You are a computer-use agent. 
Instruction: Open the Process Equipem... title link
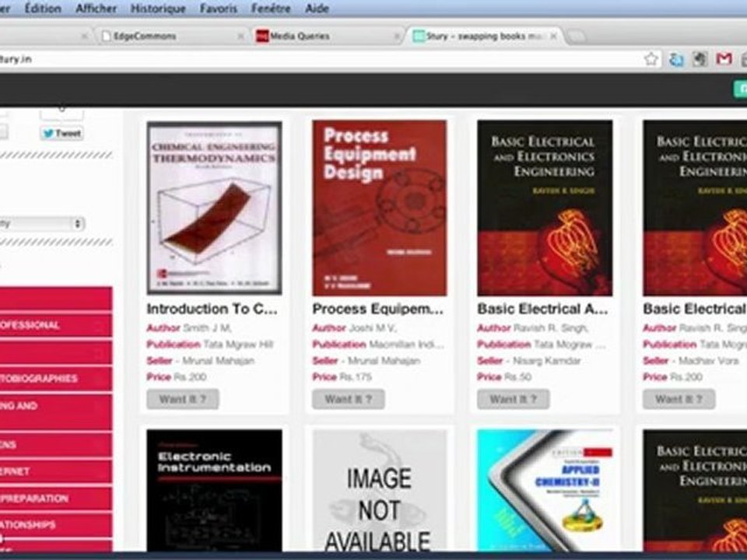point(378,309)
